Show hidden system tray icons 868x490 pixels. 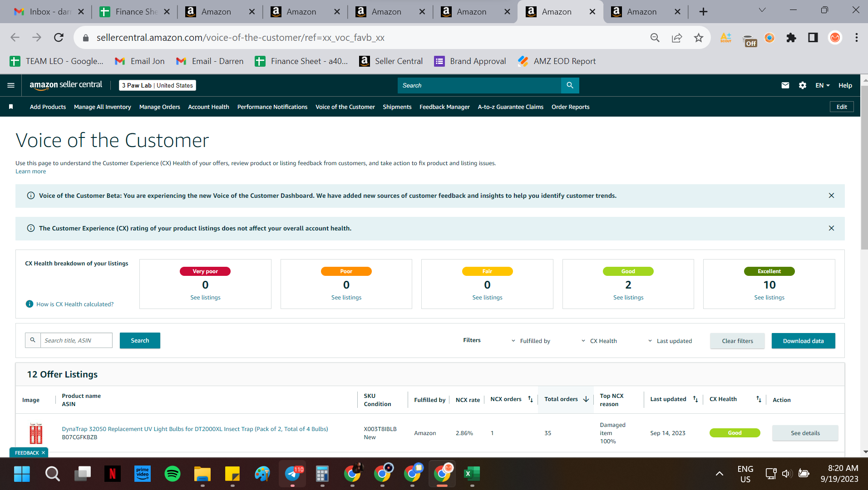(x=720, y=474)
